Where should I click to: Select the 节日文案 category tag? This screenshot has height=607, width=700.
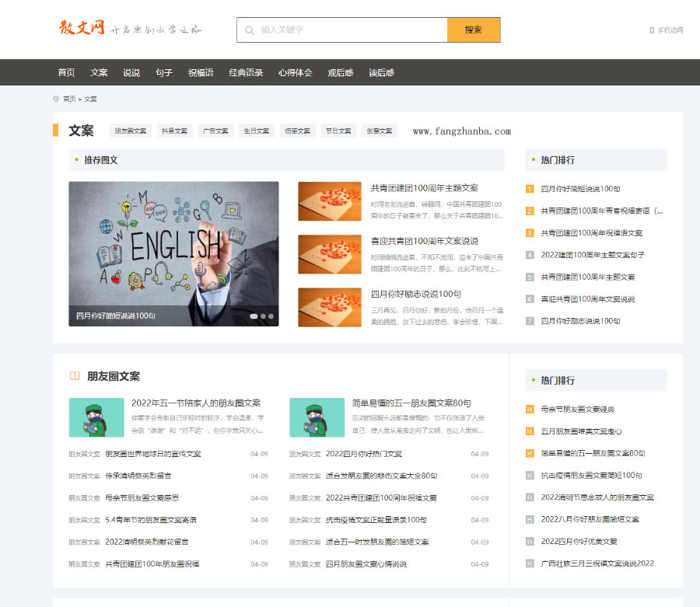point(338,131)
